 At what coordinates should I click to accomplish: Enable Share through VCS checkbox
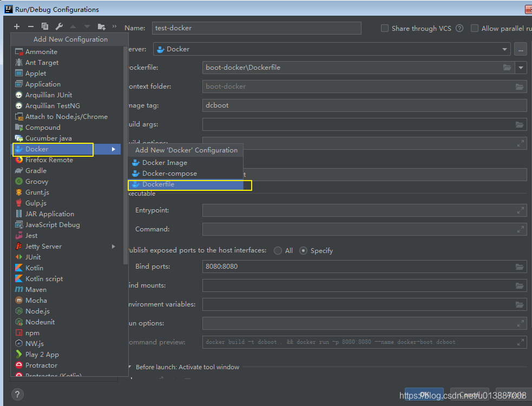click(x=384, y=28)
